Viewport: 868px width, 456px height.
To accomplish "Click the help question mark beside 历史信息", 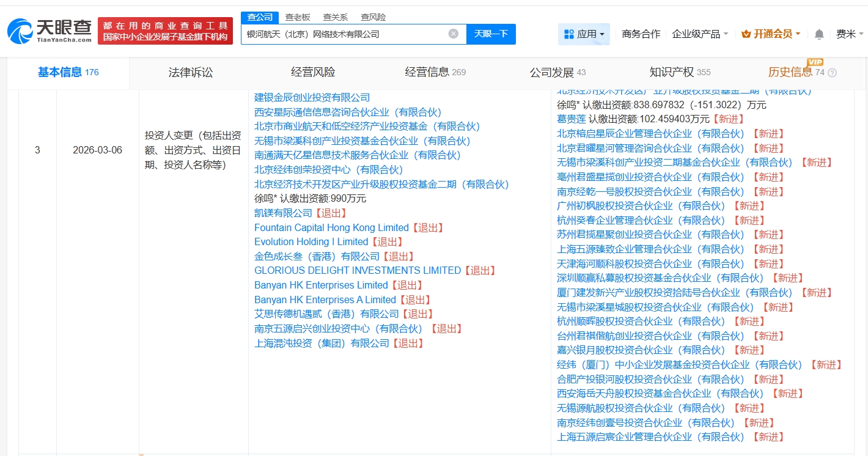I will coord(832,73).
